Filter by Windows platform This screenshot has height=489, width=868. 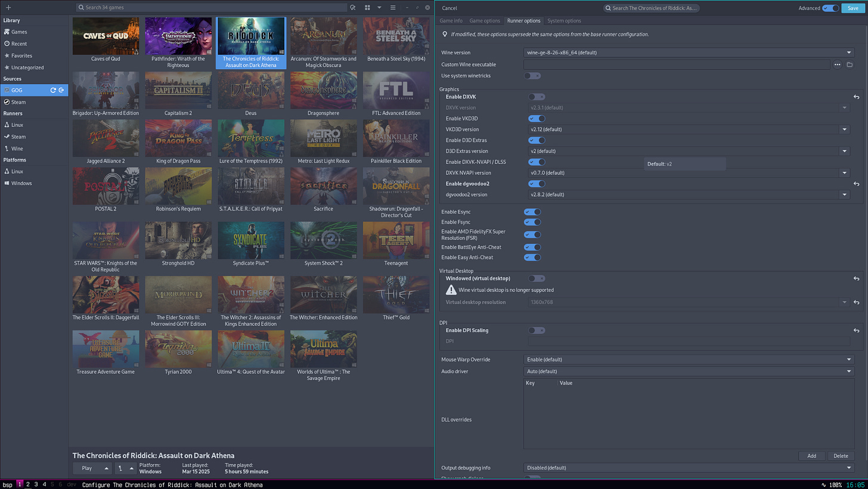34,183
